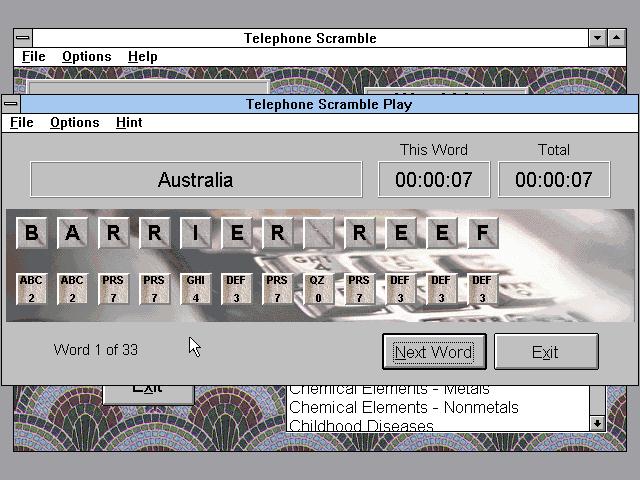Open the Help menu

pos(142,56)
